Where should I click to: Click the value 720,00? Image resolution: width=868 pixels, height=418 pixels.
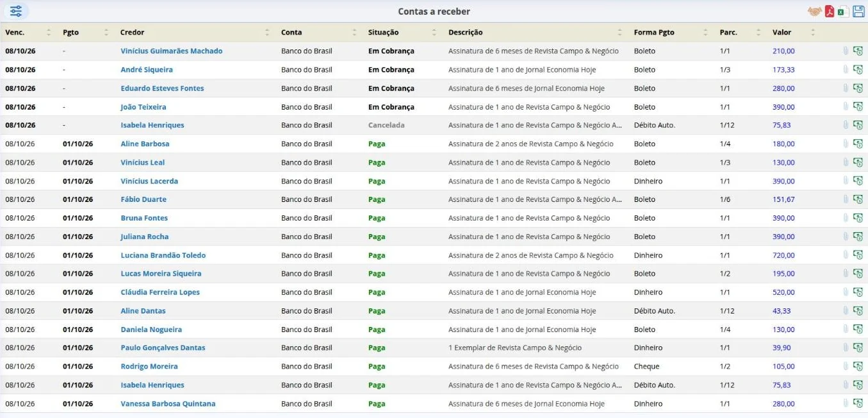point(783,255)
